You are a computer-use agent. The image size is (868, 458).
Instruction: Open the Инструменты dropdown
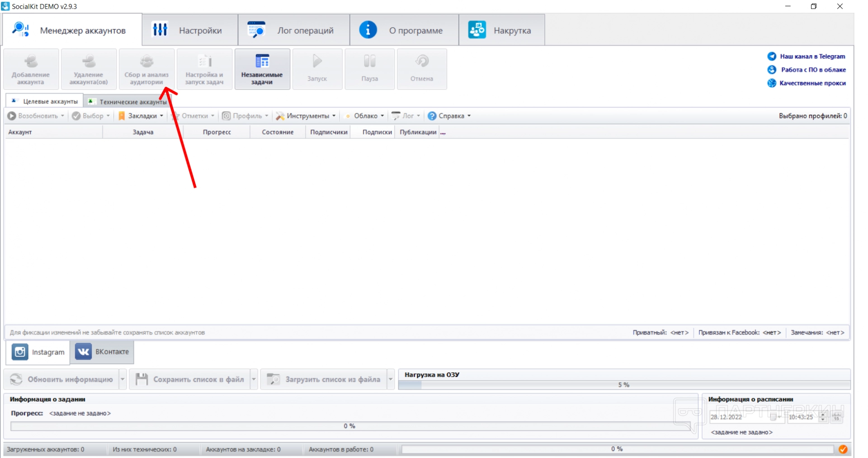(307, 116)
